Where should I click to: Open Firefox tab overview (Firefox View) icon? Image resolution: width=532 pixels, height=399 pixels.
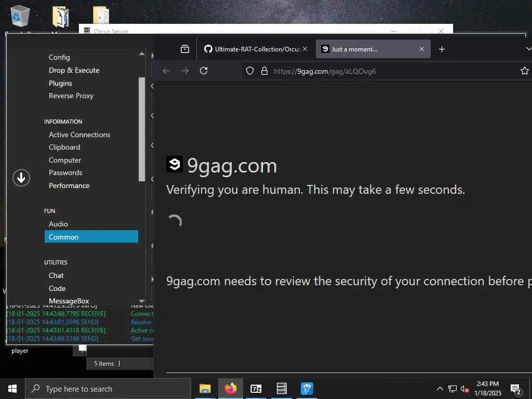click(185, 49)
